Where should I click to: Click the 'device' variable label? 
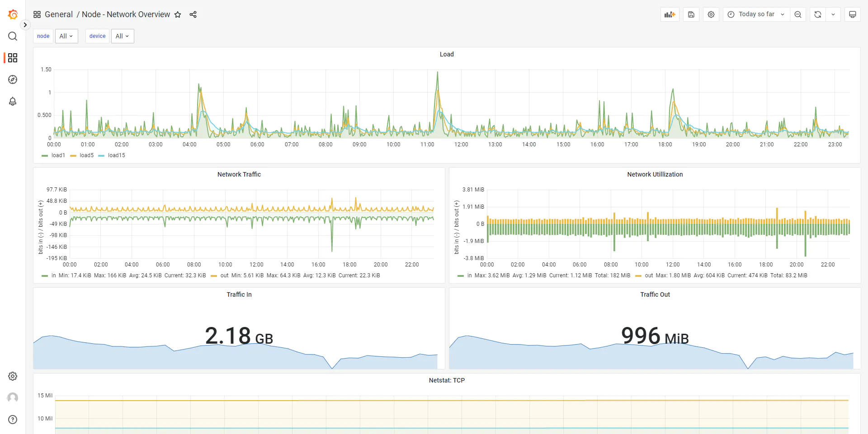point(98,36)
